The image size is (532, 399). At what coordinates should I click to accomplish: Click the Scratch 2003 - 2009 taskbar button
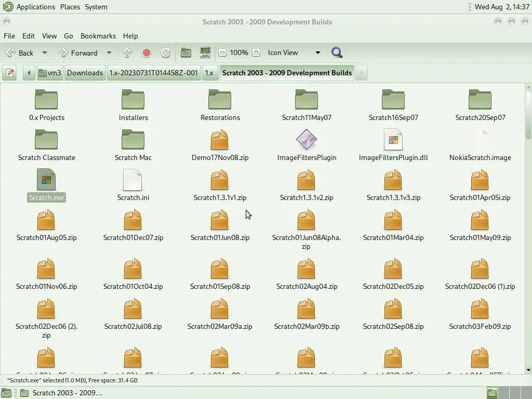click(x=62, y=393)
